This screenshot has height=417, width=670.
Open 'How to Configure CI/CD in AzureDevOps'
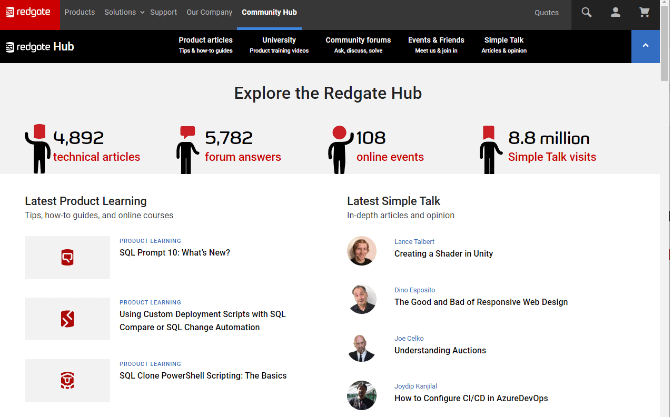click(x=471, y=398)
